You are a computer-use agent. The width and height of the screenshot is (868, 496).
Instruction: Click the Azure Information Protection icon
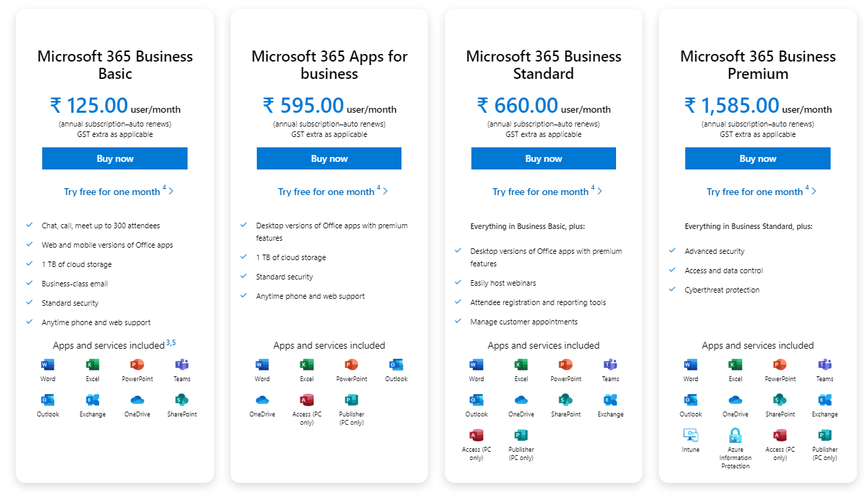(735, 435)
